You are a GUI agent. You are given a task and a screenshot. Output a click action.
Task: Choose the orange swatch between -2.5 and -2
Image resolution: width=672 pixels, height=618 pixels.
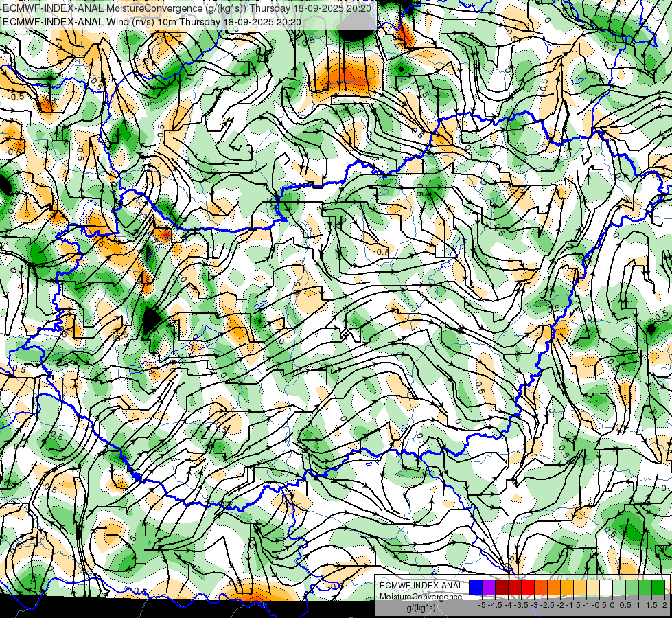554,588
